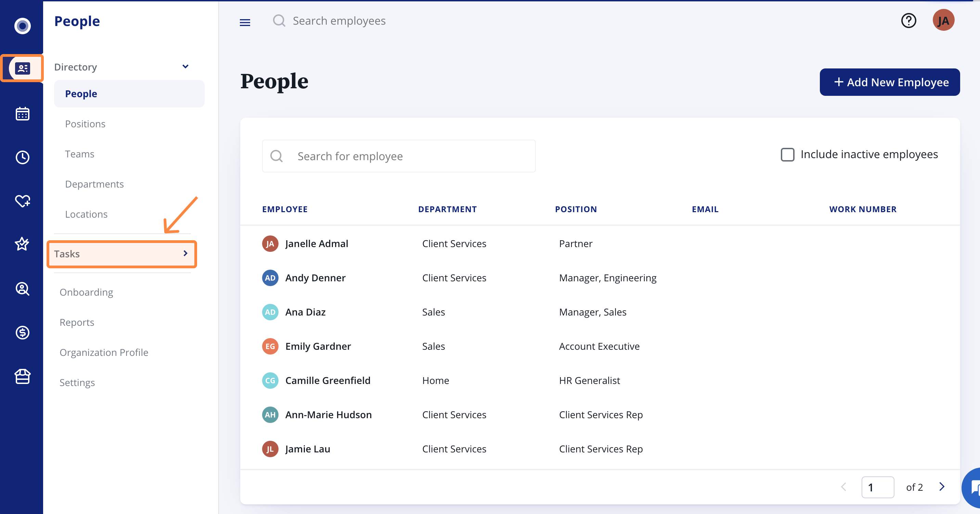The height and width of the screenshot is (514, 980).
Task: Open Settings in the sidebar
Action: tap(77, 382)
